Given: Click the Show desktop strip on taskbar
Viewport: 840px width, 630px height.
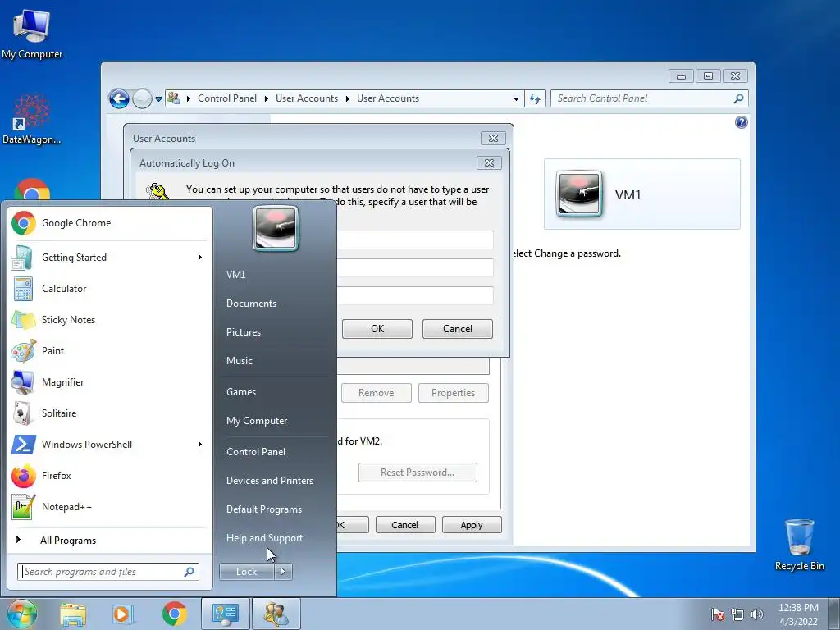Looking at the screenshot, I should coord(834,614).
